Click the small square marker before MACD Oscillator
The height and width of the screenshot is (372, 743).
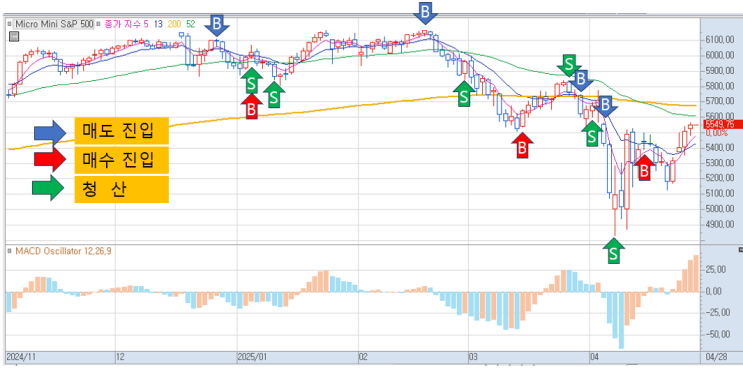[9, 251]
